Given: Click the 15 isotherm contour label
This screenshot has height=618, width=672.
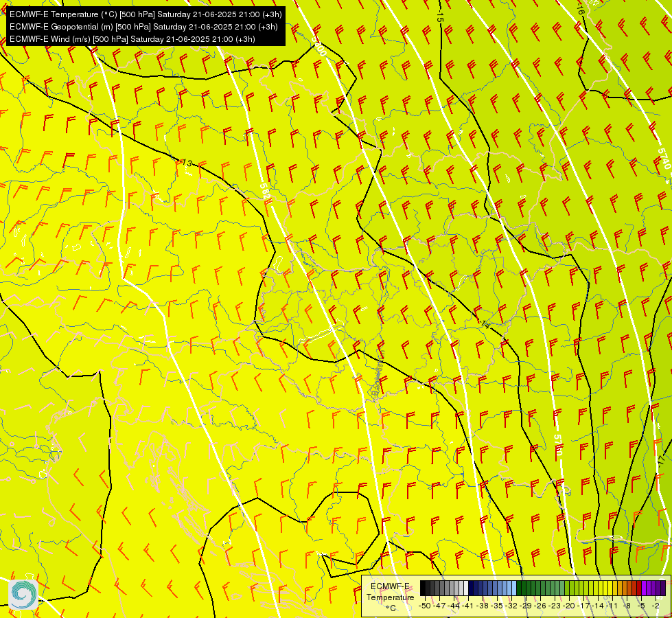Looking at the screenshot, I should tap(440, 17).
